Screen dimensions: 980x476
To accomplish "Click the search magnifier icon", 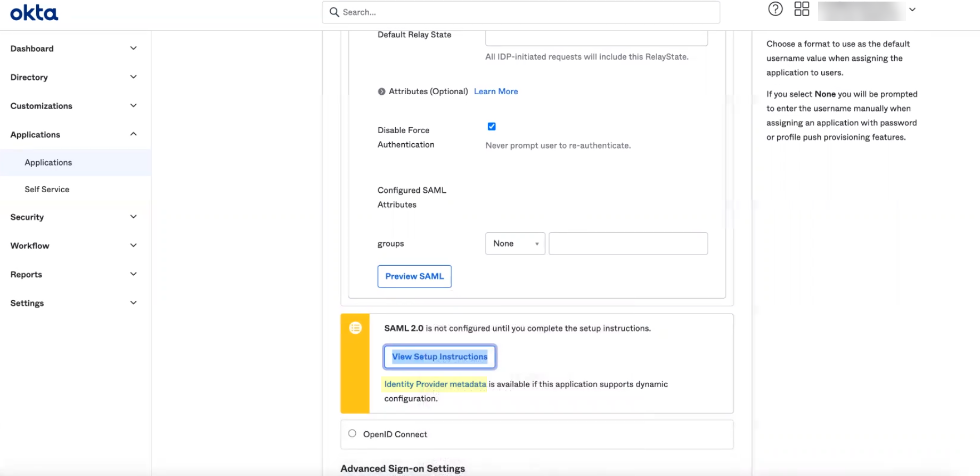I will (334, 12).
